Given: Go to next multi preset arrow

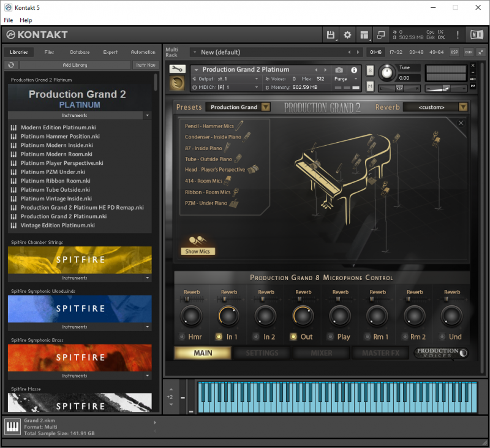Looking at the screenshot, I should tap(358, 52).
